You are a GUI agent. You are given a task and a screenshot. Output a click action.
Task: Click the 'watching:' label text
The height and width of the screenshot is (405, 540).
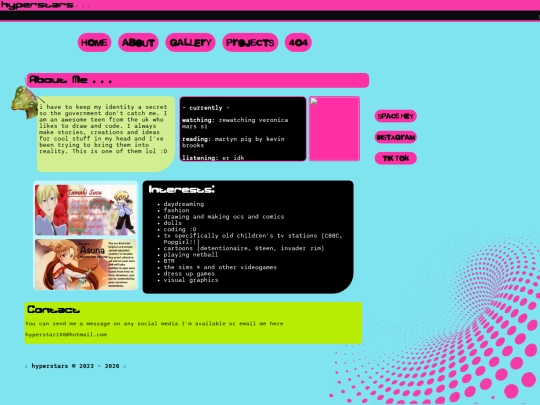[198, 120]
